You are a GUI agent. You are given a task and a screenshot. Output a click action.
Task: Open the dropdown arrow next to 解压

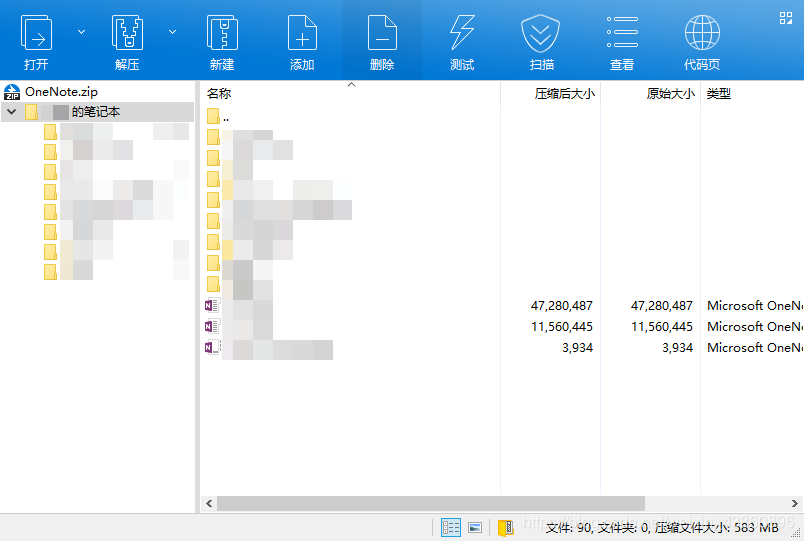point(173,32)
